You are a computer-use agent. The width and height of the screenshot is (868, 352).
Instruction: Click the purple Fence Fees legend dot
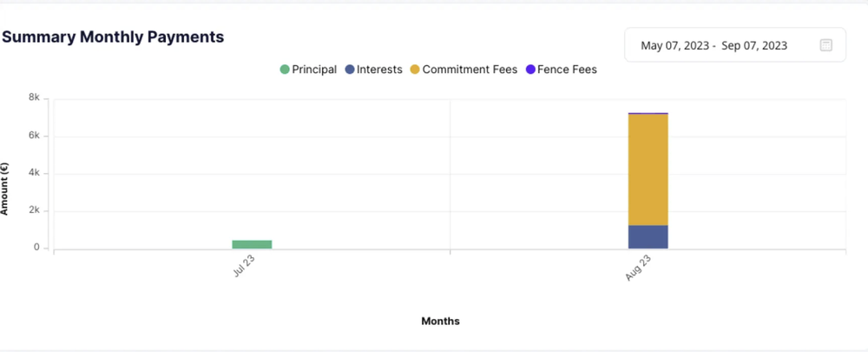point(529,70)
